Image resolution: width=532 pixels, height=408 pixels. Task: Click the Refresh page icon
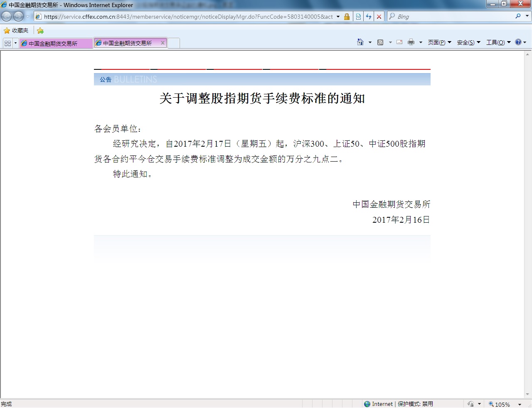(369, 17)
